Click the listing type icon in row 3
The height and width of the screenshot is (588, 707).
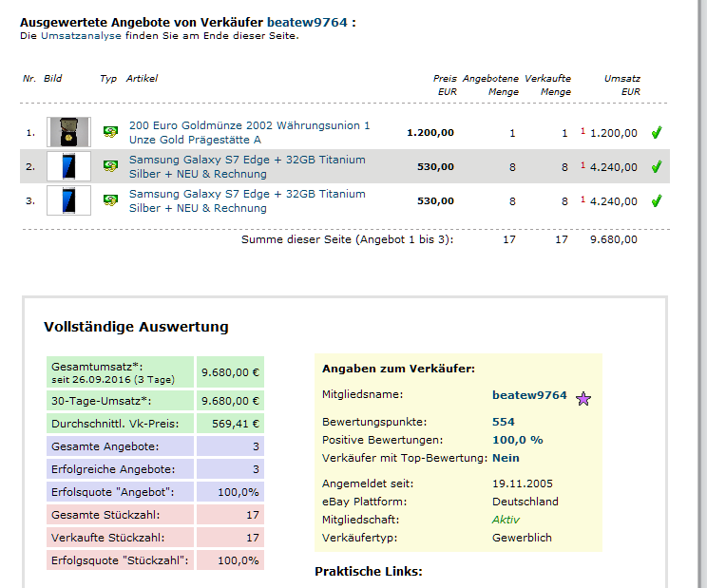pyautogui.click(x=110, y=200)
